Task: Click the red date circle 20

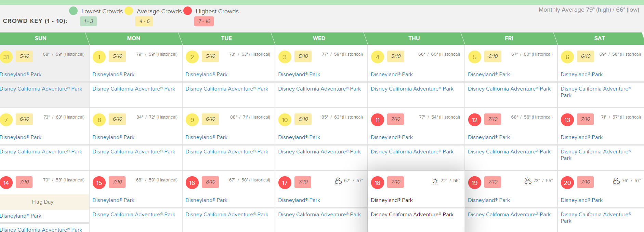Action: (x=567, y=183)
